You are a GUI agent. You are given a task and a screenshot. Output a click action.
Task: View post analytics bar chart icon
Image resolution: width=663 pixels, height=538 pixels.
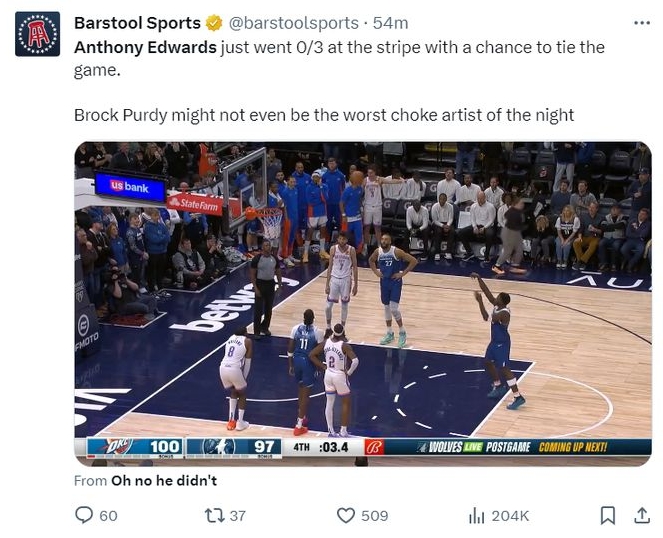477,516
